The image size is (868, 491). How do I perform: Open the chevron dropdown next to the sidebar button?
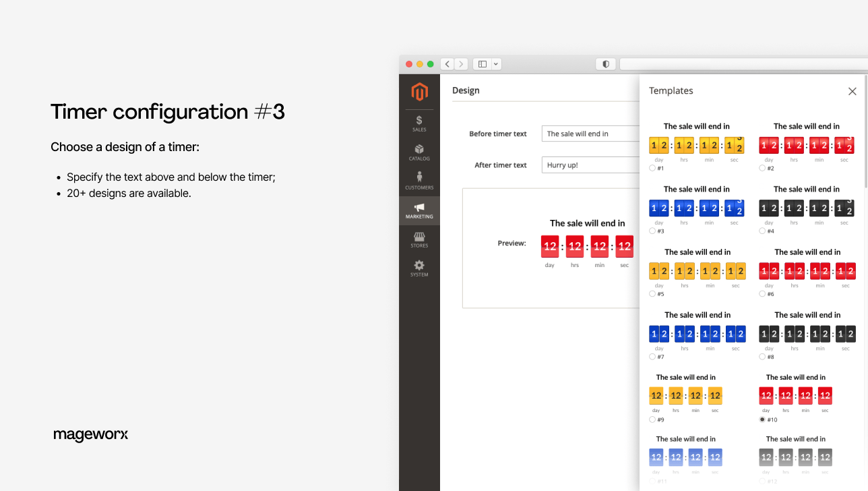click(x=496, y=63)
